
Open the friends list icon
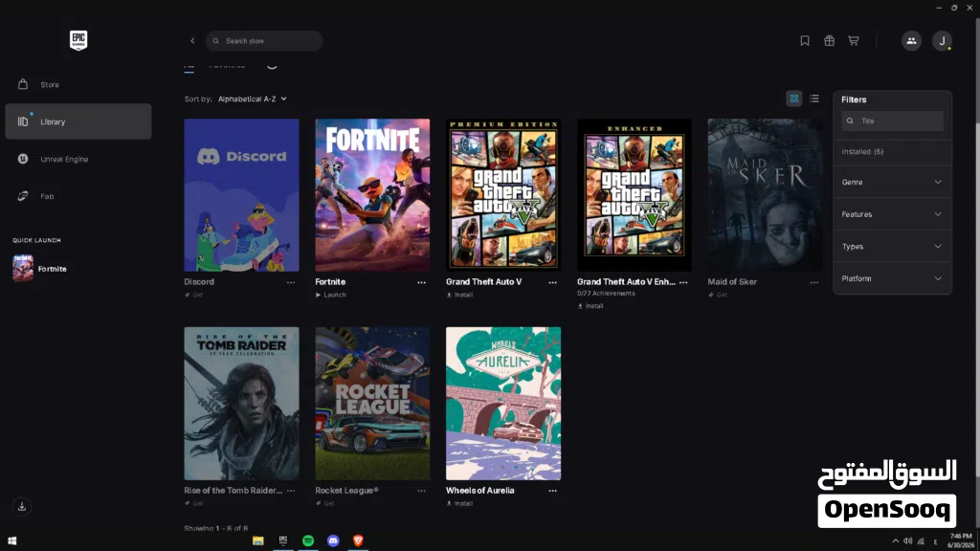point(911,40)
